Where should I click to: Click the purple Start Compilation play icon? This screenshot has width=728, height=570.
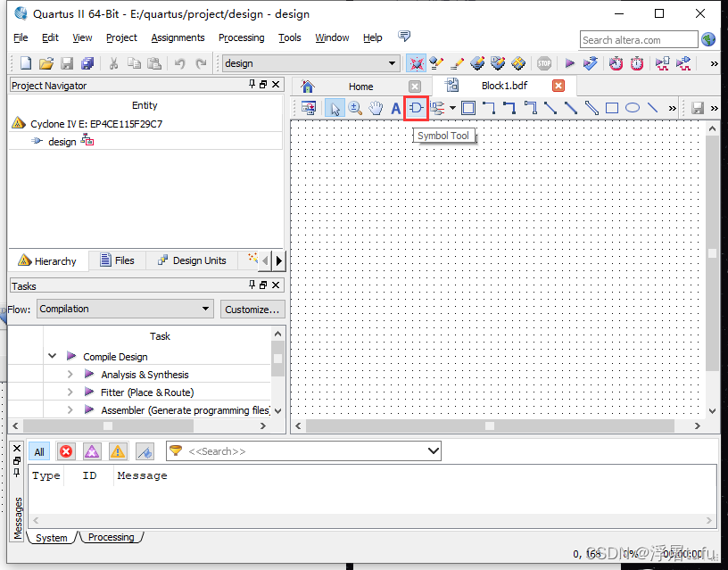(x=570, y=63)
